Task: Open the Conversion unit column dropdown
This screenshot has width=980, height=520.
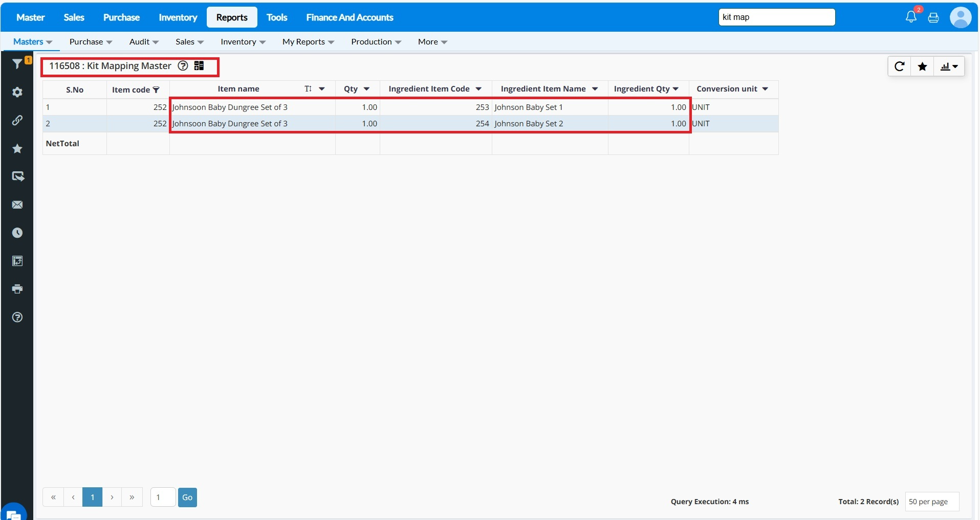Action: 765,89
